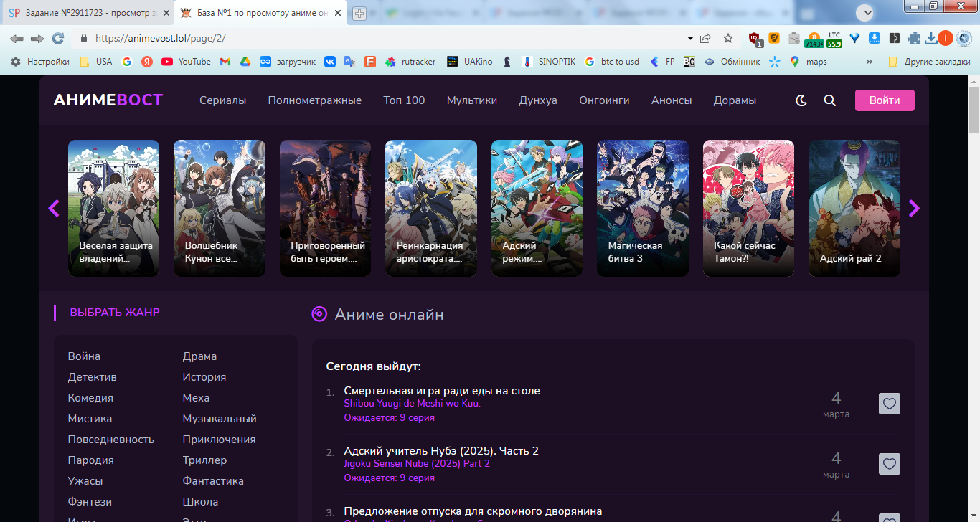Open the Анонсы menu item
The height and width of the screenshot is (522, 980).
[x=672, y=100]
